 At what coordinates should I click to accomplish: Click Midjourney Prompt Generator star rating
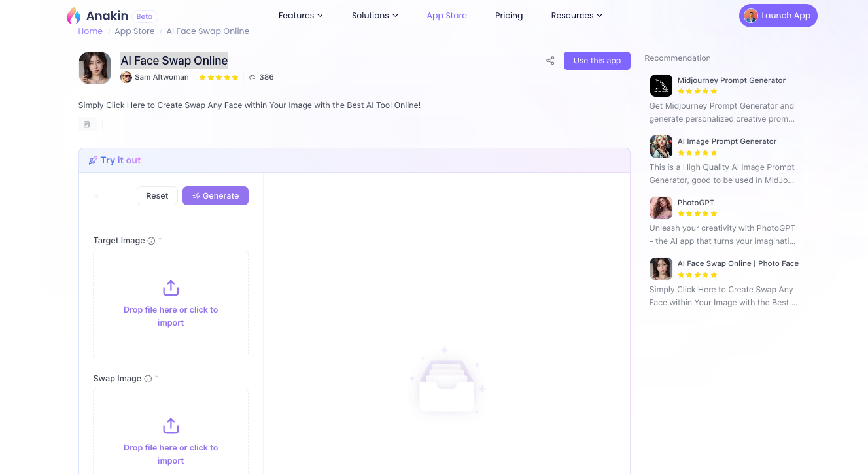click(x=697, y=92)
